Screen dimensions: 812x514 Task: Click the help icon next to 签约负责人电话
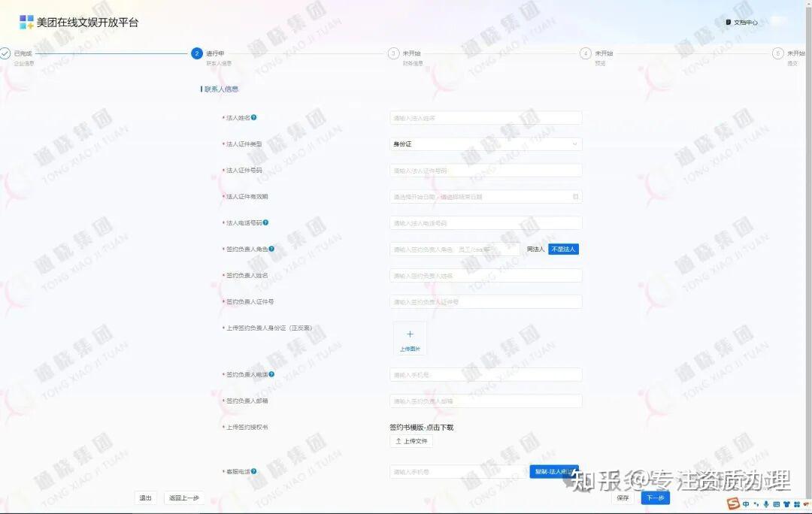pyautogui.click(x=271, y=374)
